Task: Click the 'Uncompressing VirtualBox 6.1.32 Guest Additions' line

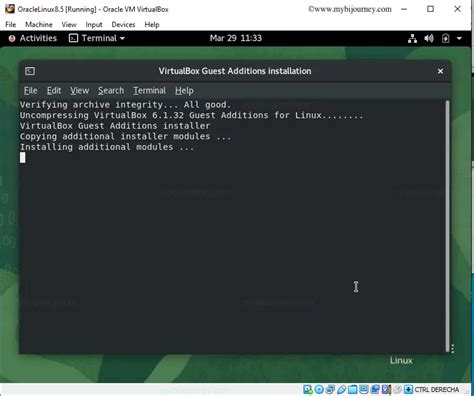Action: tap(191, 115)
